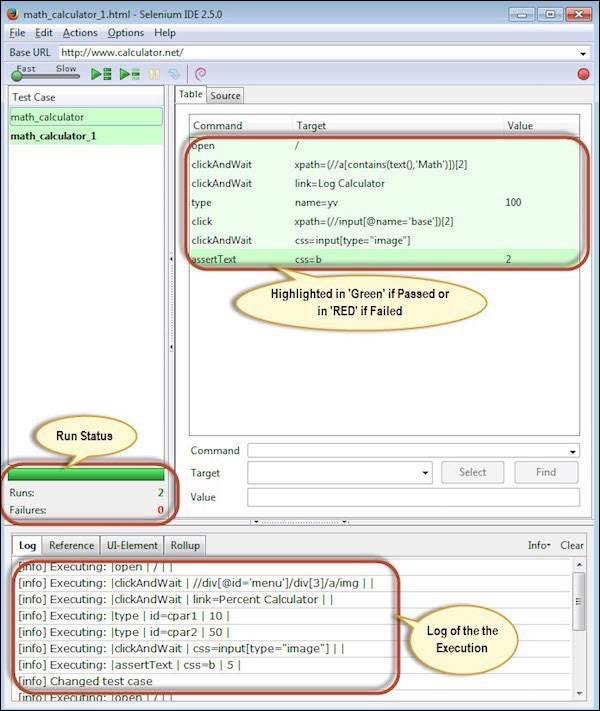Click the Firefox icon in title bar

(13, 14)
